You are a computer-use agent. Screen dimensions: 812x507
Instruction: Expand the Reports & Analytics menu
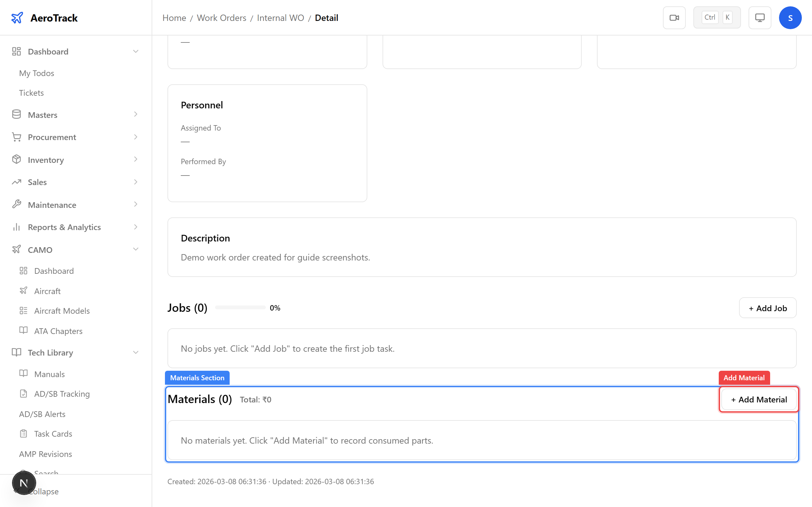coord(135,227)
